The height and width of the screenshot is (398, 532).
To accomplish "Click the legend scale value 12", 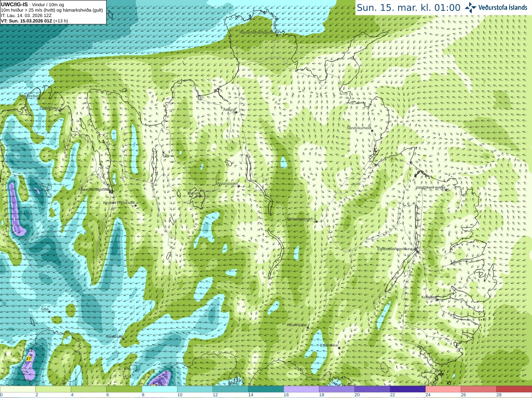I will point(215,395).
